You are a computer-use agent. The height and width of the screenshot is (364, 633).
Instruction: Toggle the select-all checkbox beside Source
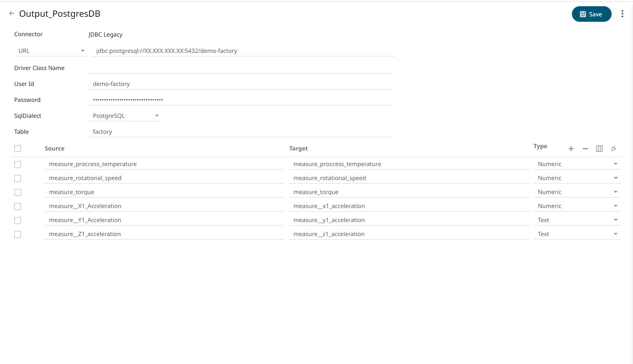pos(18,149)
